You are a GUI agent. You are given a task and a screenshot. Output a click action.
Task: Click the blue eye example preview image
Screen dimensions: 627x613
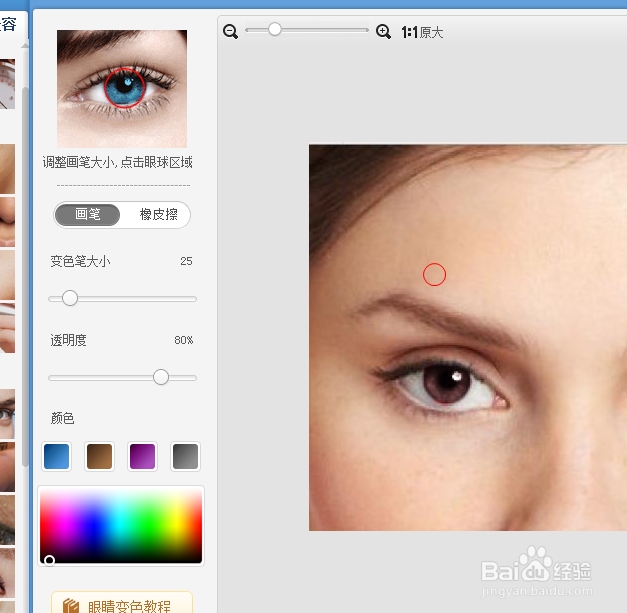click(122, 89)
